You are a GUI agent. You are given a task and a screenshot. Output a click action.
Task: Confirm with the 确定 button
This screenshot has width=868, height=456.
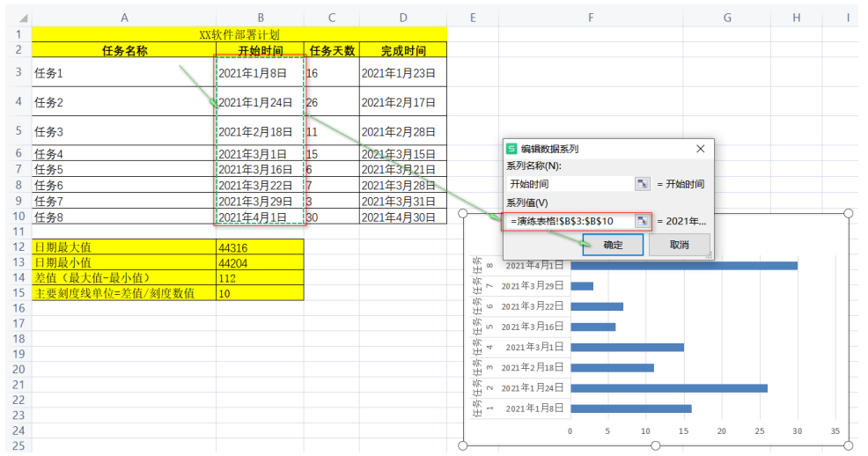point(612,245)
